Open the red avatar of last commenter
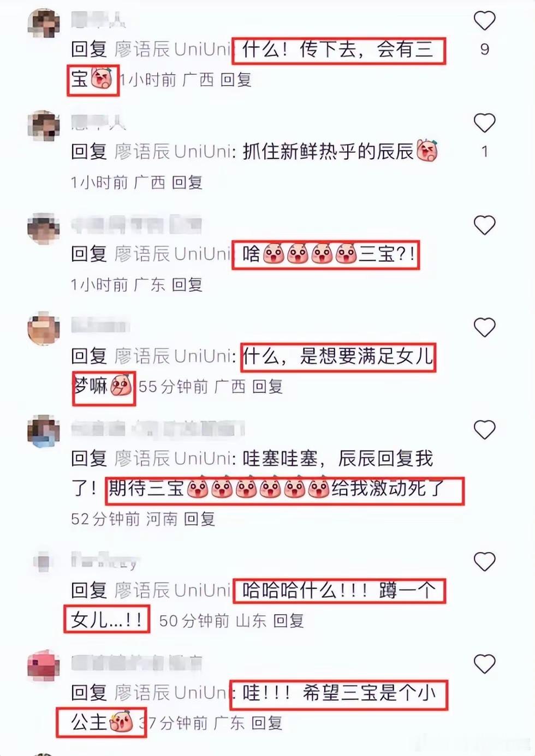 [44, 665]
